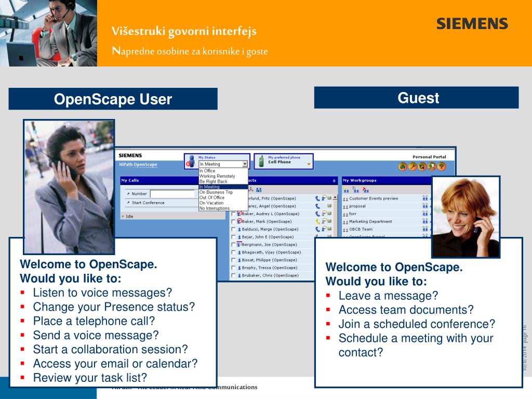Screen dimensions: 532x399
Task: Check the box for Balducci, Marge
Action: (x=233, y=229)
